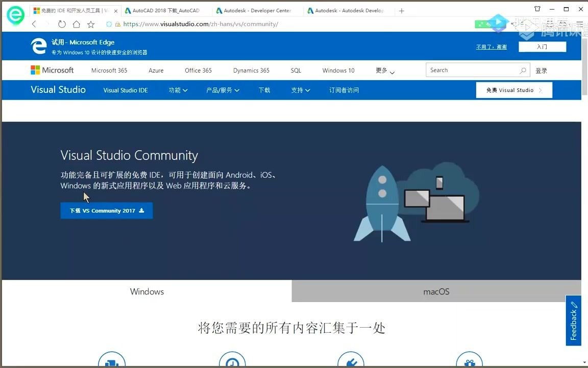Add this page to favorites with the star icon
The height and width of the screenshot is (368, 588).
[x=91, y=24]
